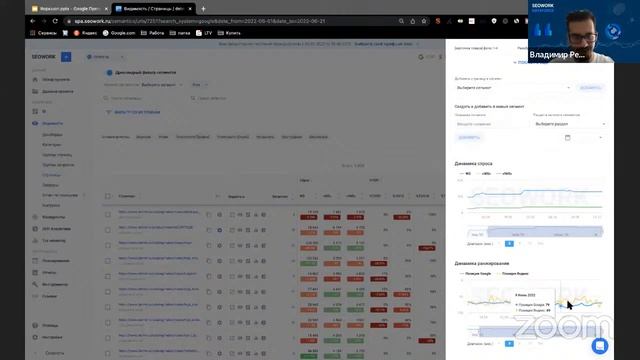
Task: Click share icon in address bar
Action: click(x=413, y=21)
